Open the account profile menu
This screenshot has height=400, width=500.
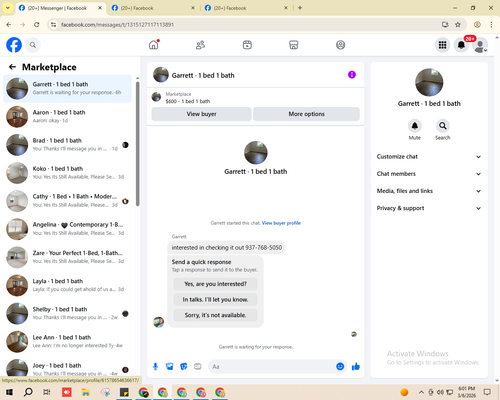(x=480, y=45)
